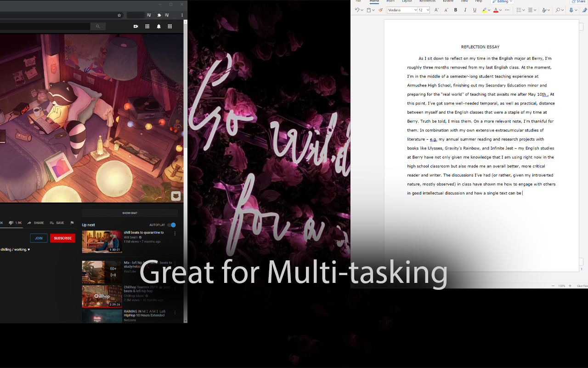Screen dimensions: 588x368
Task: Expand the paste options arrow
Action: pos(373,10)
